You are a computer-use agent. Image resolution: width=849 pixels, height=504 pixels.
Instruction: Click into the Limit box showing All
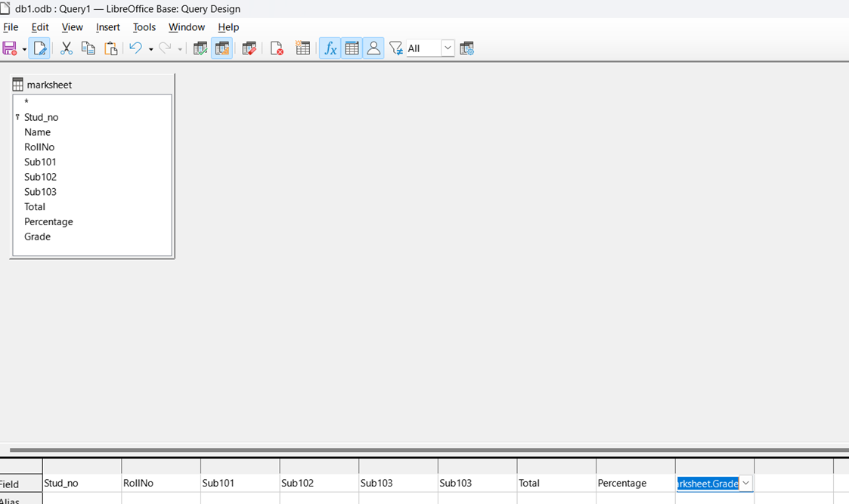pyautogui.click(x=424, y=48)
